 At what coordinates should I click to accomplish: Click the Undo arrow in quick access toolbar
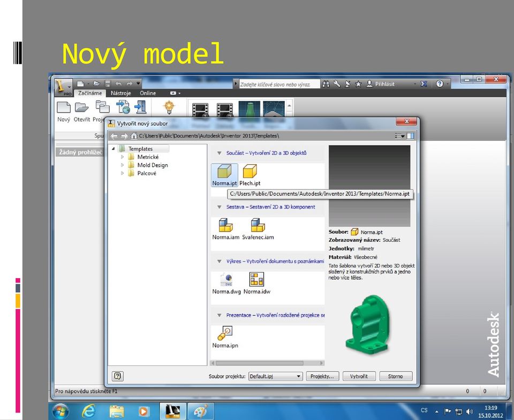click(x=118, y=83)
